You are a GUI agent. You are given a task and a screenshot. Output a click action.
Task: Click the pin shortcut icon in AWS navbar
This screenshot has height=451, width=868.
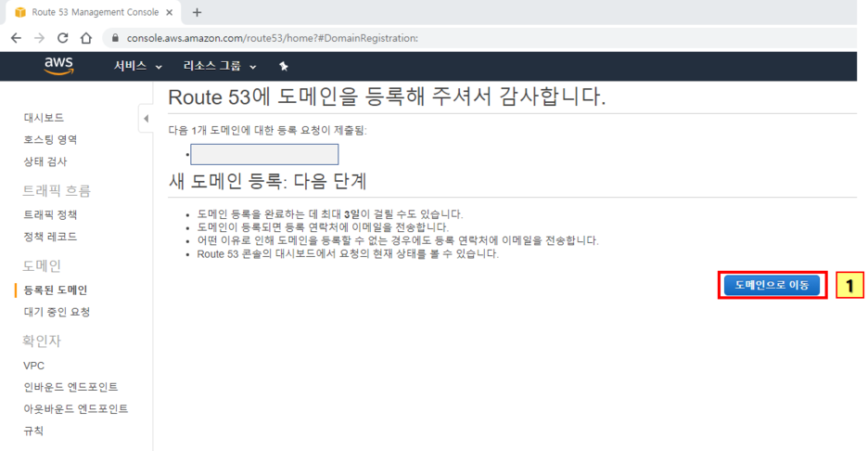(x=284, y=67)
